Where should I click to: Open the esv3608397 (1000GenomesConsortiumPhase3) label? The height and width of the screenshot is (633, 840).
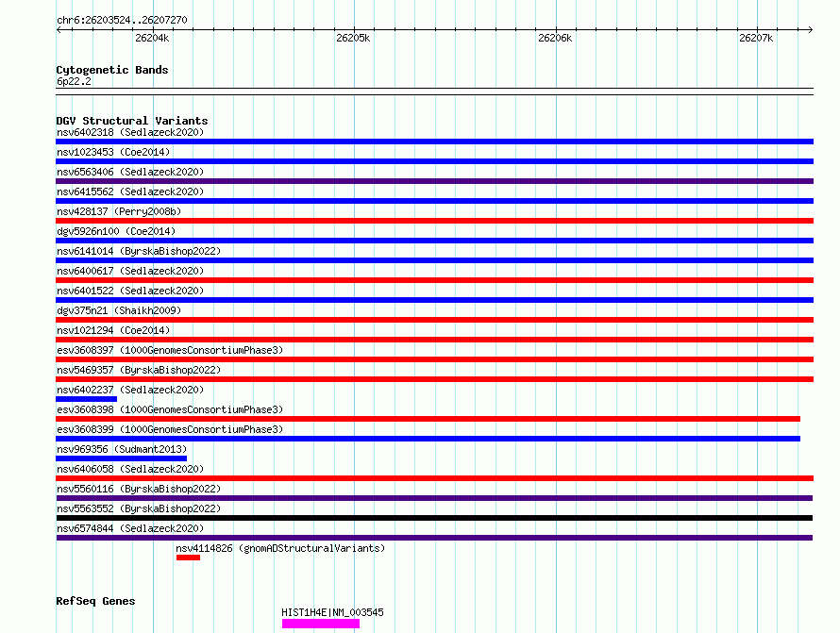click(x=170, y=350)
